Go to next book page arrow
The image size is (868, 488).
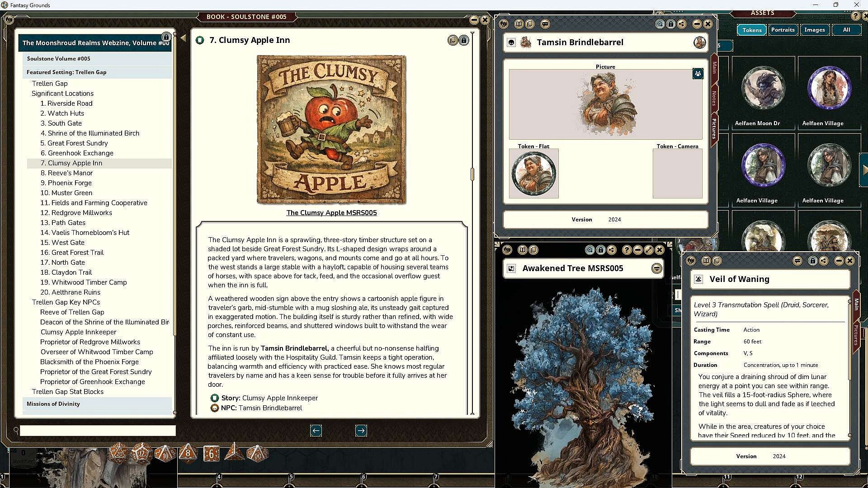tap(361, 431)
